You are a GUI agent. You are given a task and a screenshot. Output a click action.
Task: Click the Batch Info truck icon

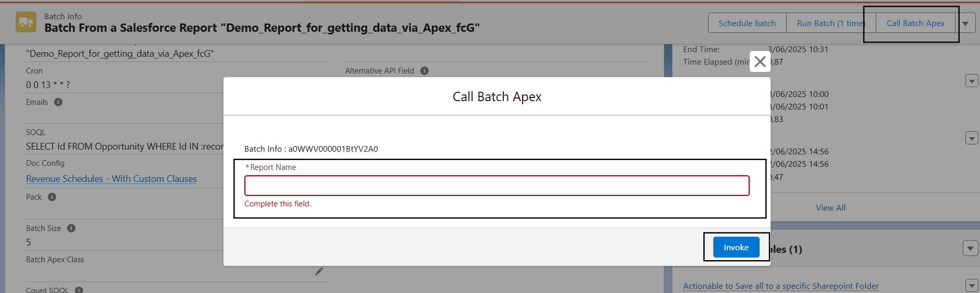tap(26, 22)
